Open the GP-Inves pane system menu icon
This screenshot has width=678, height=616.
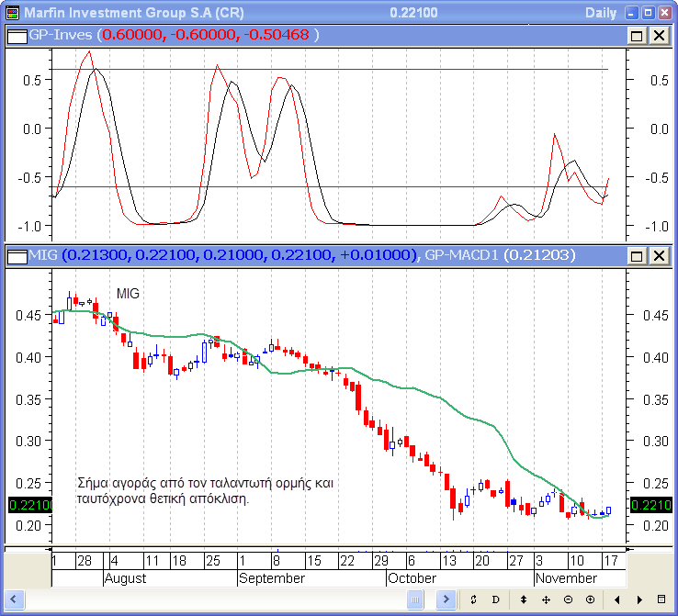(x=17, y=35)
